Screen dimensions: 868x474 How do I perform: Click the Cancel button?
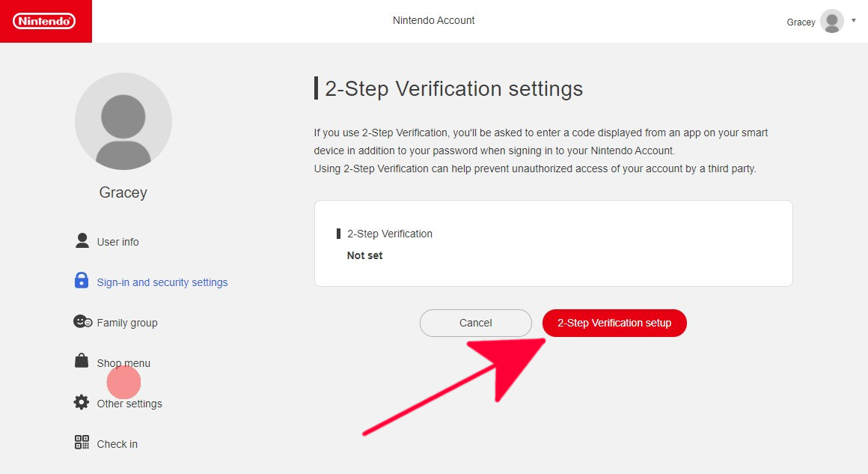coord(476,323)
